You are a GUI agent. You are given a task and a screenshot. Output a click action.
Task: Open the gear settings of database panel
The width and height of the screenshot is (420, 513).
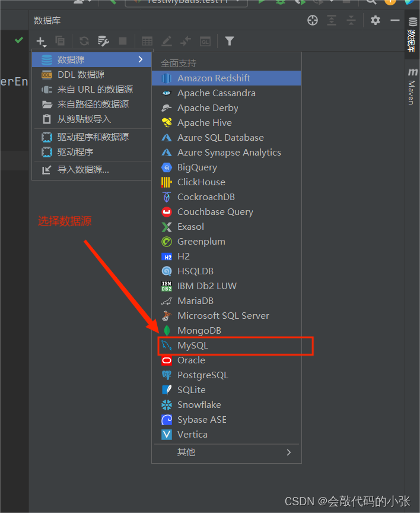376,20
